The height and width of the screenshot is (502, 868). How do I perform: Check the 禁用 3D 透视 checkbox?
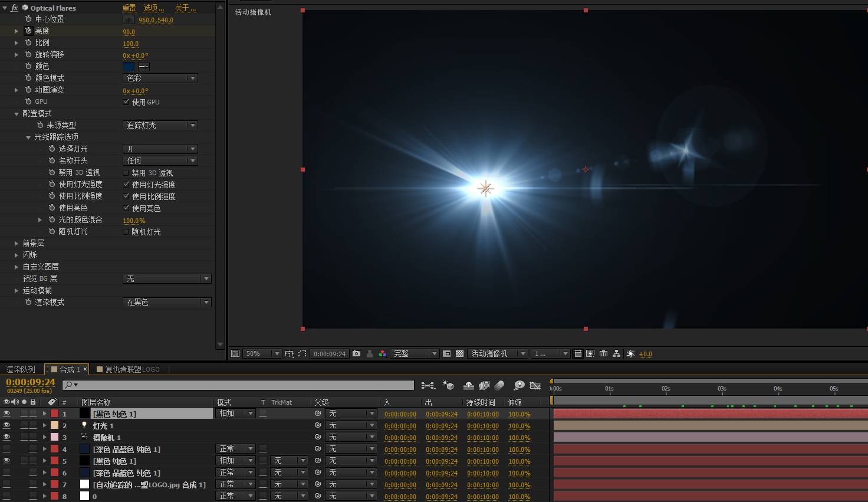(126, 173)
